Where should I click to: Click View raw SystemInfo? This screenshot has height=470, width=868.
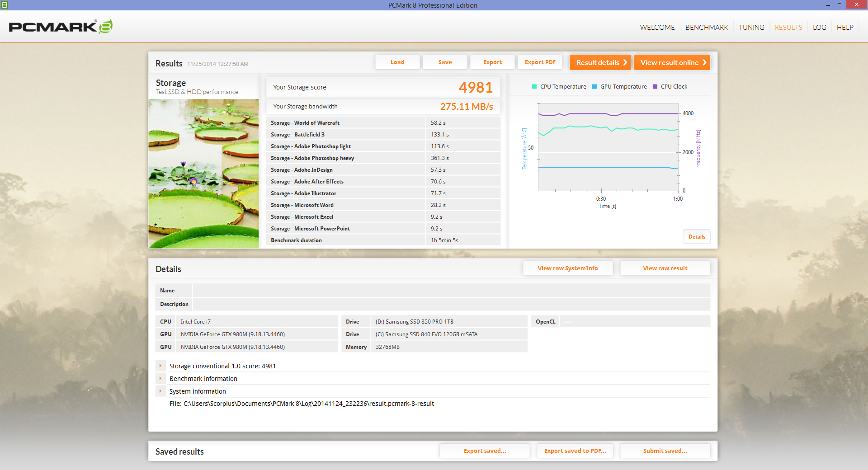click(x=568, y=268)
